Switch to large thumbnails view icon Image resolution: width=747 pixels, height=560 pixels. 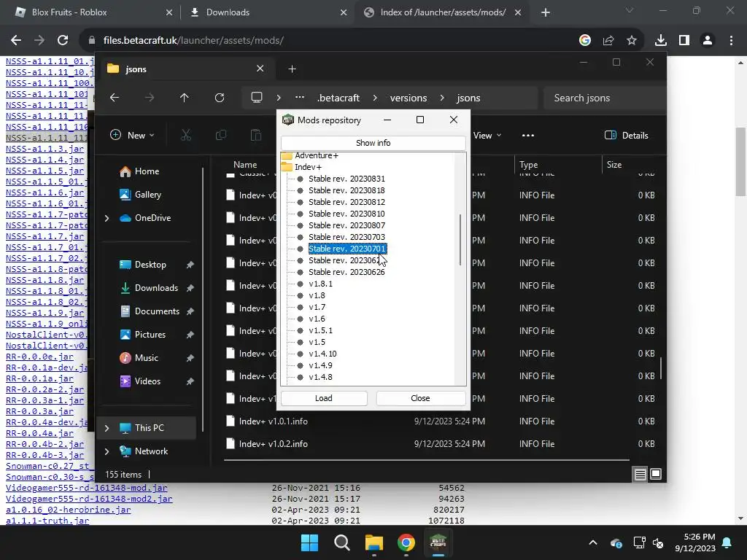(x=656, y=474)
